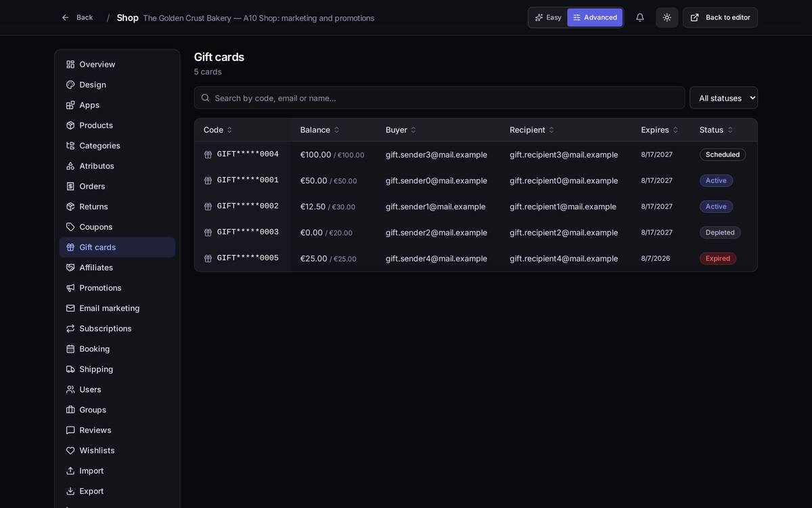Click the Depleted status badge
This screenshot has height=508, width=812.
[x=720, y=232]
